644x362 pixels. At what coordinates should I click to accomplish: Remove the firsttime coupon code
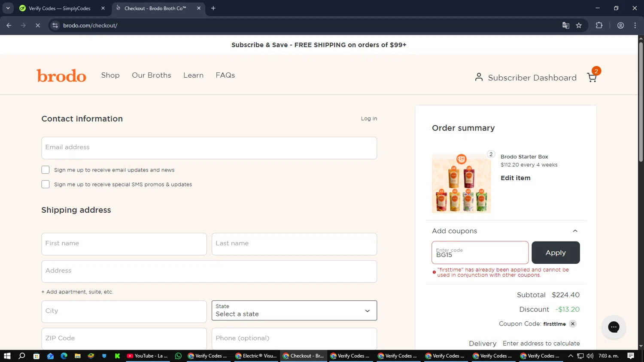click(x=573, y=324)
